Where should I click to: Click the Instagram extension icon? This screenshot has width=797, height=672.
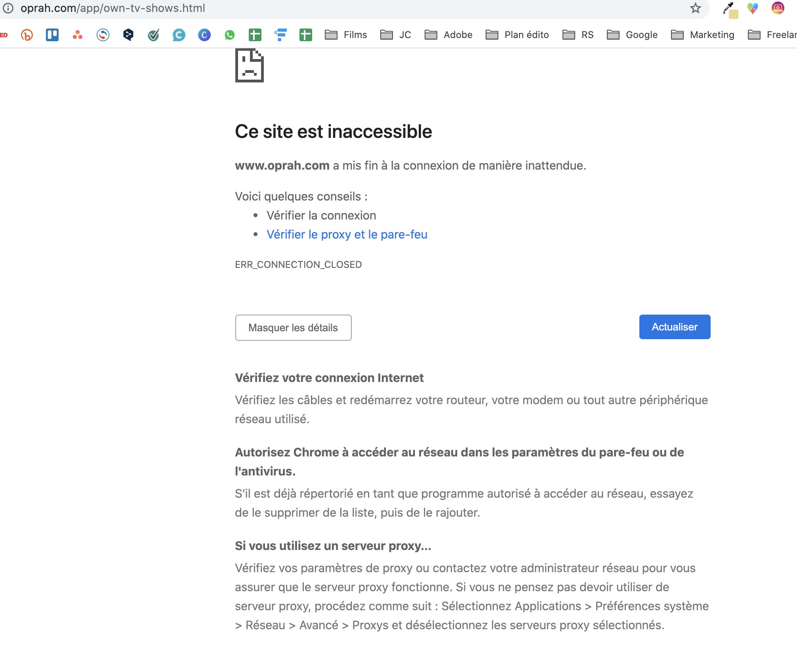click(x=778, y=8)
